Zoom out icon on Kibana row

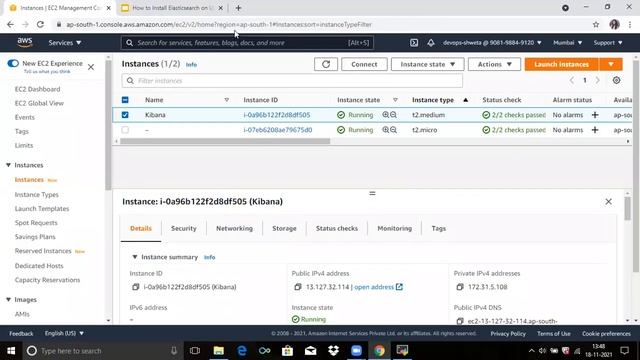(x=393, y=115)
